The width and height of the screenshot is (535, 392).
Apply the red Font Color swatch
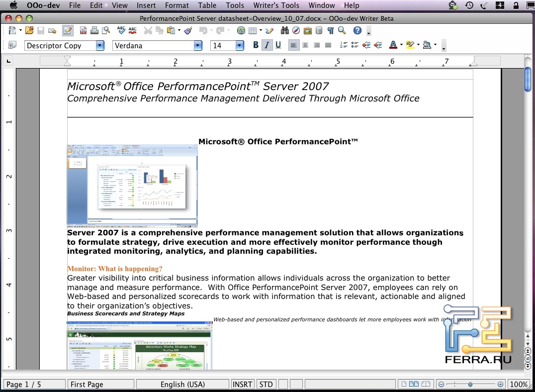point(393,45)
